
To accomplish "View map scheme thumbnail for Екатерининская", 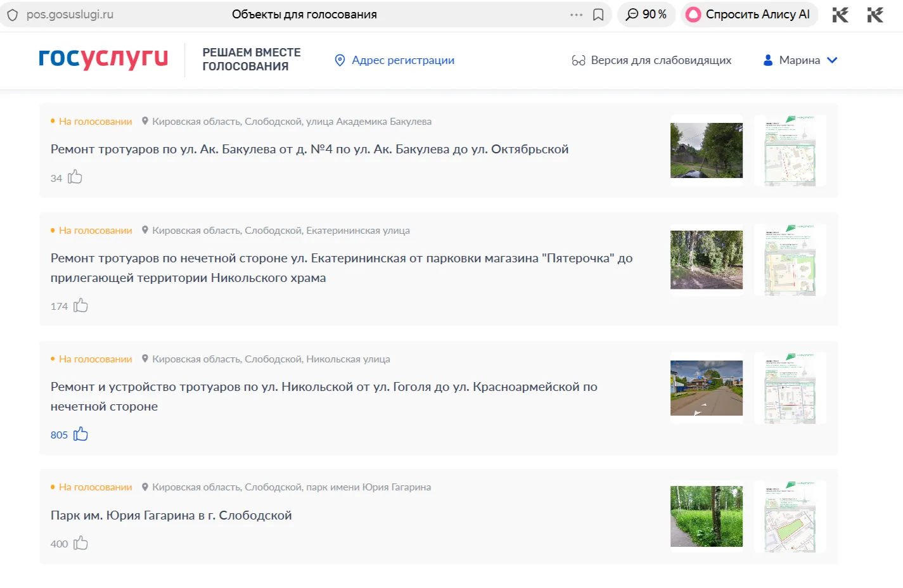I will click(790, 260).
